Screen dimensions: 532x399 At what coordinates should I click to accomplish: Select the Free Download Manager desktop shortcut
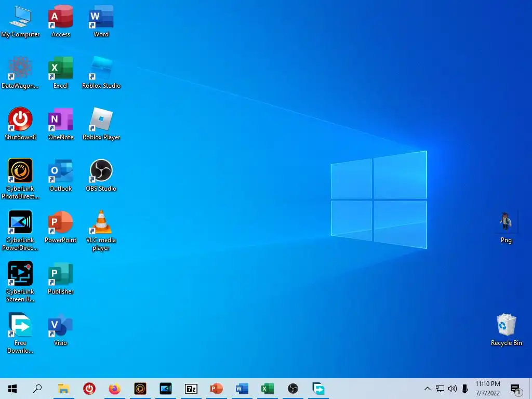point(20,334)
